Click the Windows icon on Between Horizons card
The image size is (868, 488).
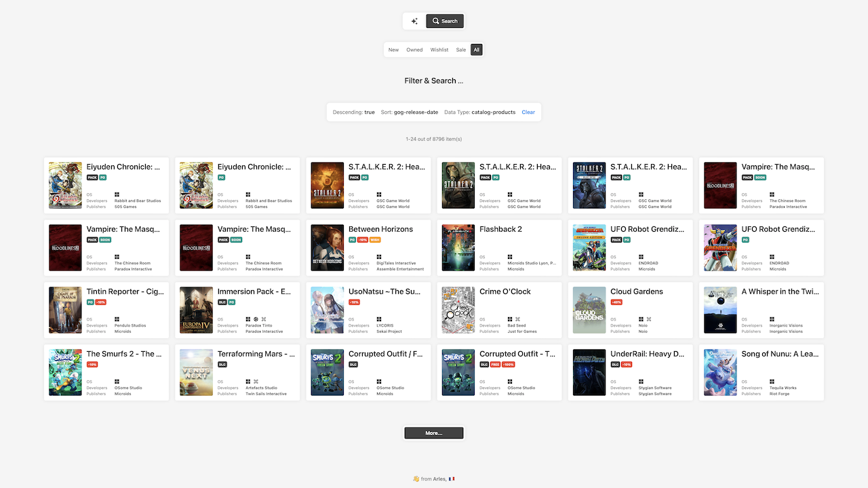379,258
